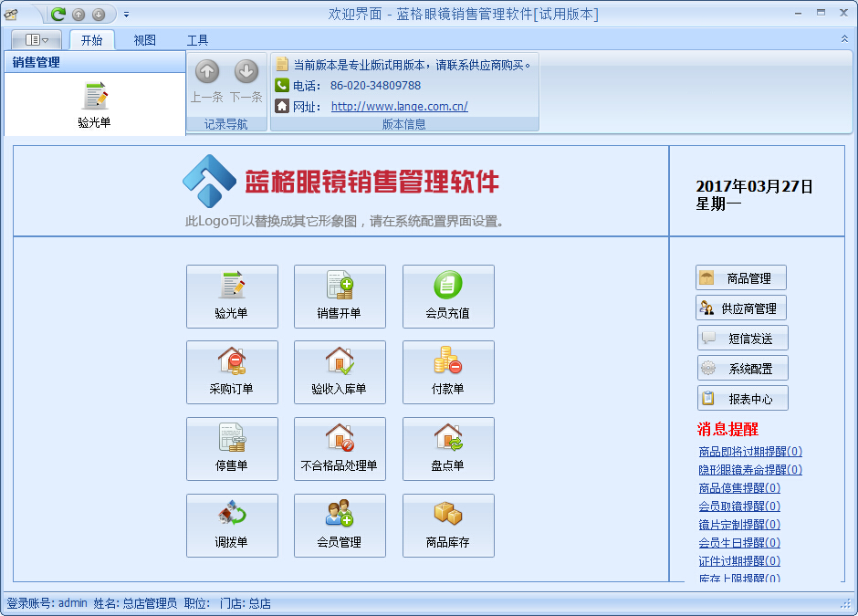Screen dimensions: 858x616
Task: Open the 会员充值 member recharge module
Action: (447, 297)
